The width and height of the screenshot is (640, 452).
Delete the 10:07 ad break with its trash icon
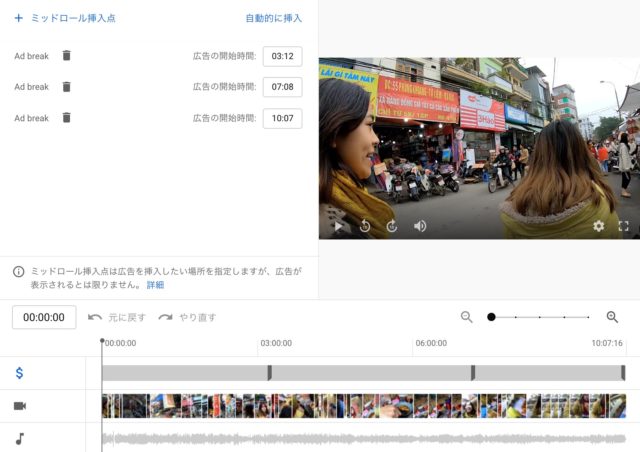coord(67,118)
